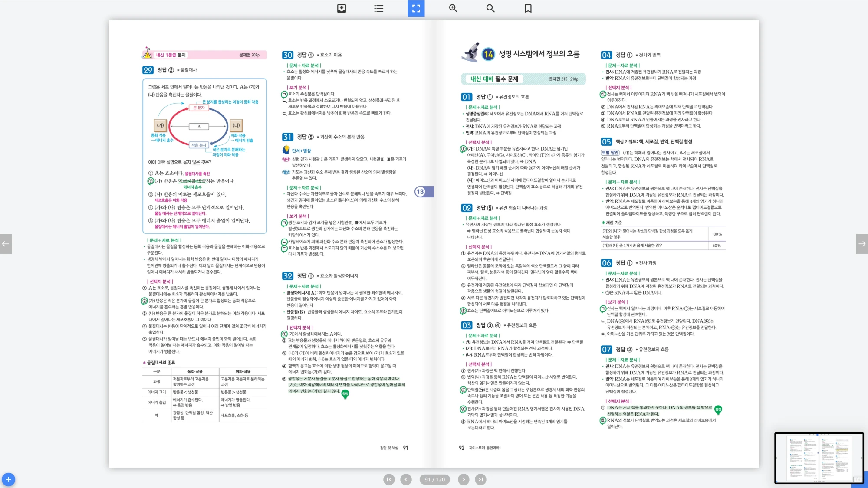
Task: Go to the first page
Action: tap(389, 479)
